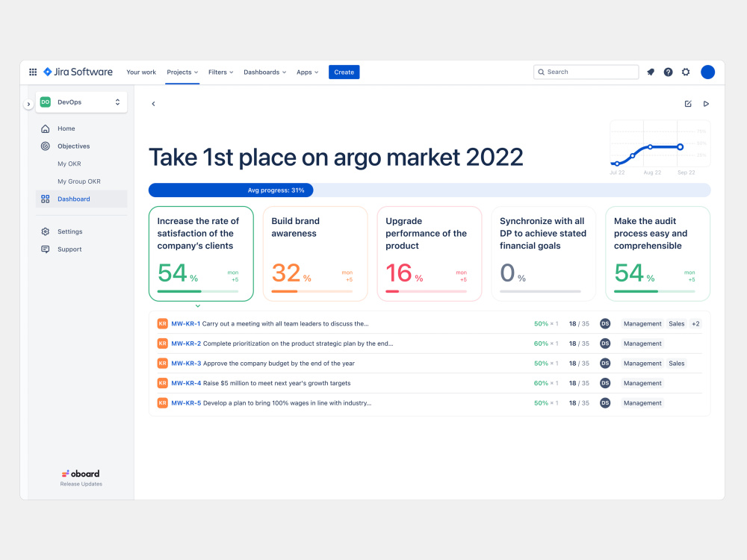Open the settings gear in the top bar
Image resolution: width=747 pixels, height=560 pixels.
tap(686, 72)
